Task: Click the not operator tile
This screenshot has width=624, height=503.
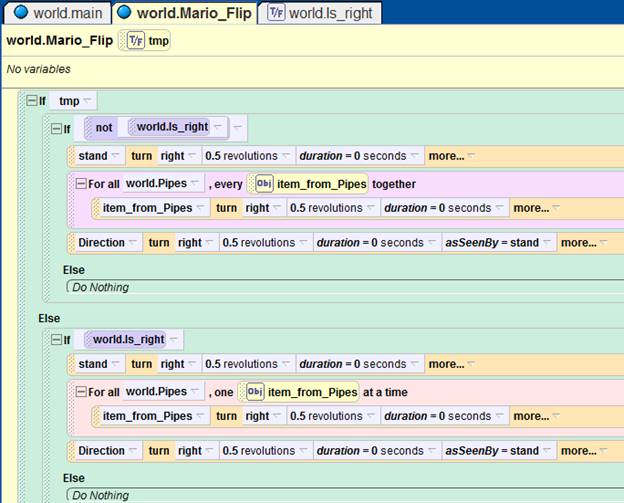Action: [x=103, y=128]
